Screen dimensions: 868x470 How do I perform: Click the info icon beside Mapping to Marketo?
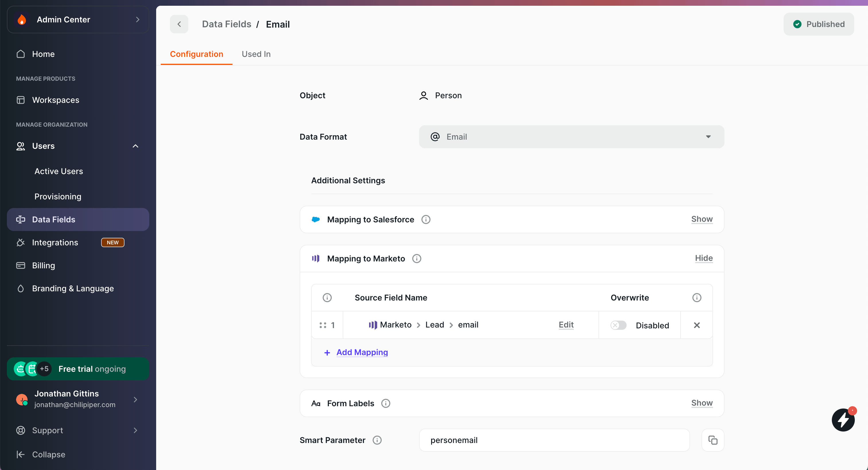tap(416, 259)
